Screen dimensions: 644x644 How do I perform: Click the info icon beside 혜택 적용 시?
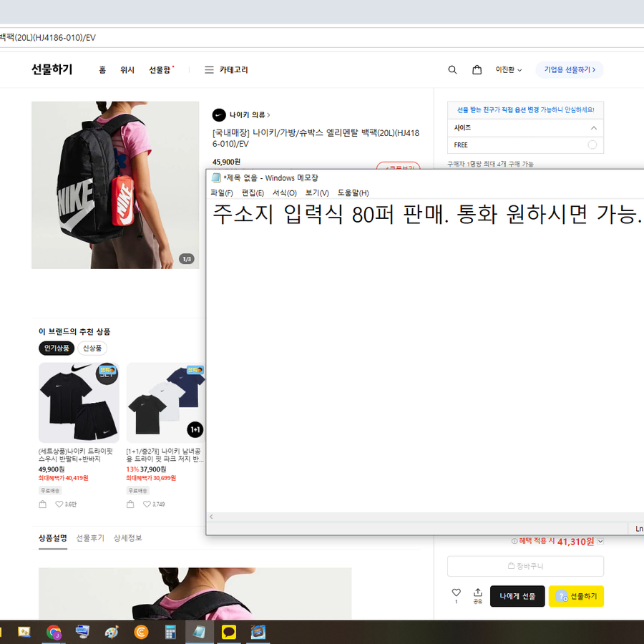pyautogui.click(x=514, y=541)
